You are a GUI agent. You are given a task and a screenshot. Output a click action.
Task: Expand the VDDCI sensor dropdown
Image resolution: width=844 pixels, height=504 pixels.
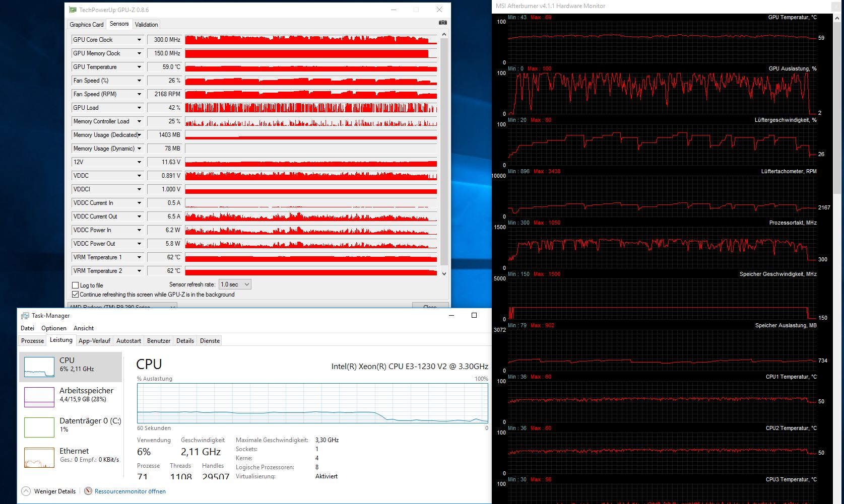click(x=139, y=189)
